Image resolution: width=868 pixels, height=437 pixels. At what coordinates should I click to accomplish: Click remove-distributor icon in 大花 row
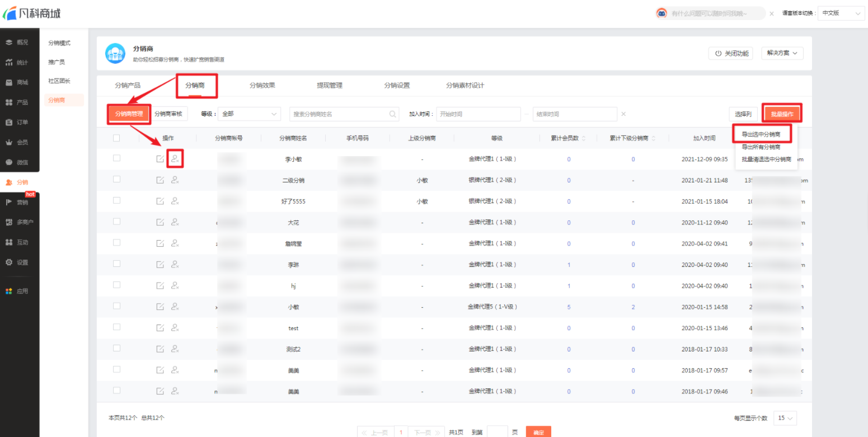(175, 222)
